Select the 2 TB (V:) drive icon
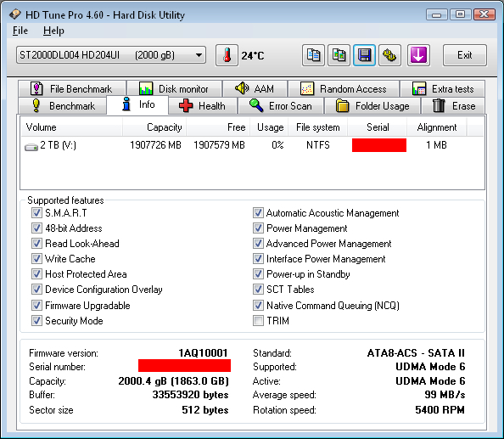This screenshot has height=439, width=504. (x=31, y=147)
